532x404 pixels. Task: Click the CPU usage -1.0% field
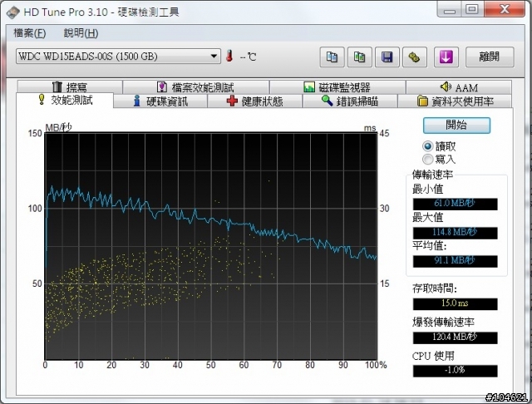point(456,371)
